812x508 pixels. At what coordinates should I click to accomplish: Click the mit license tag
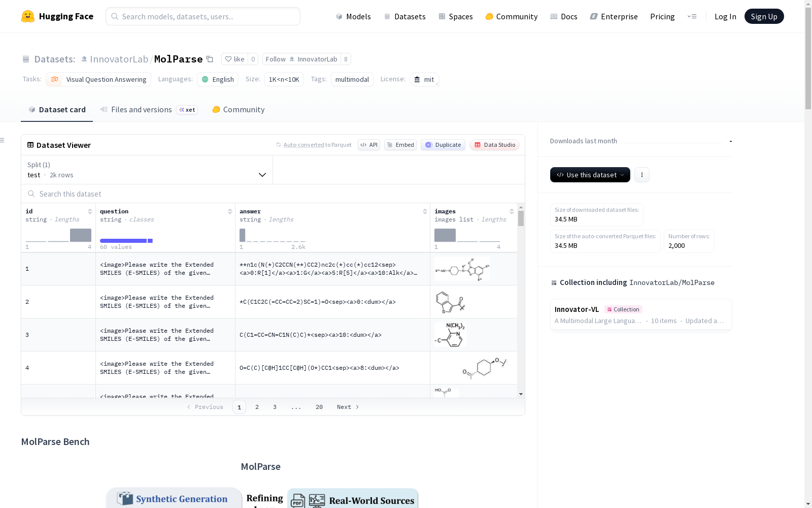(x=424, y=79)
